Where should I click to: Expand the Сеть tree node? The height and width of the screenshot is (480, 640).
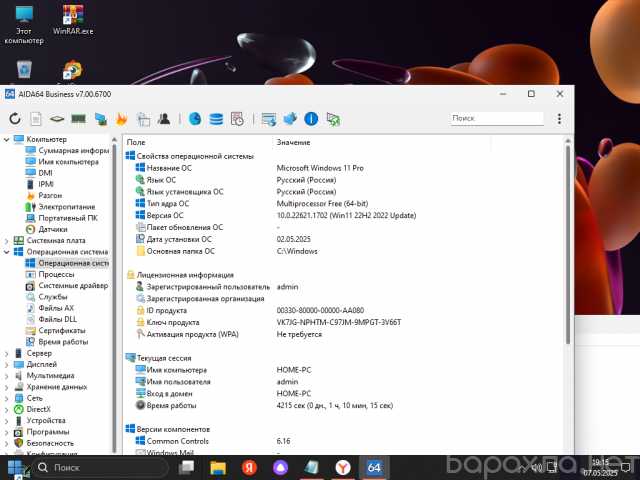(6, 398)
